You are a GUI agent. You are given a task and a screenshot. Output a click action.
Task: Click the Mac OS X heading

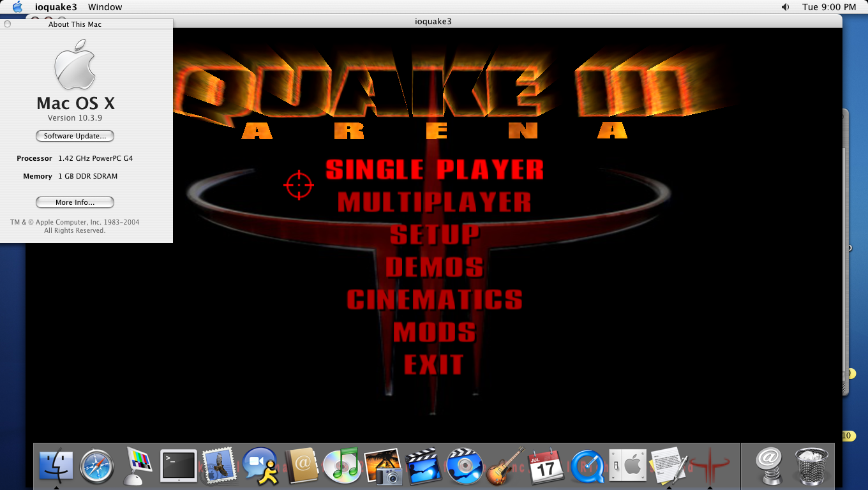click(75, 103)
